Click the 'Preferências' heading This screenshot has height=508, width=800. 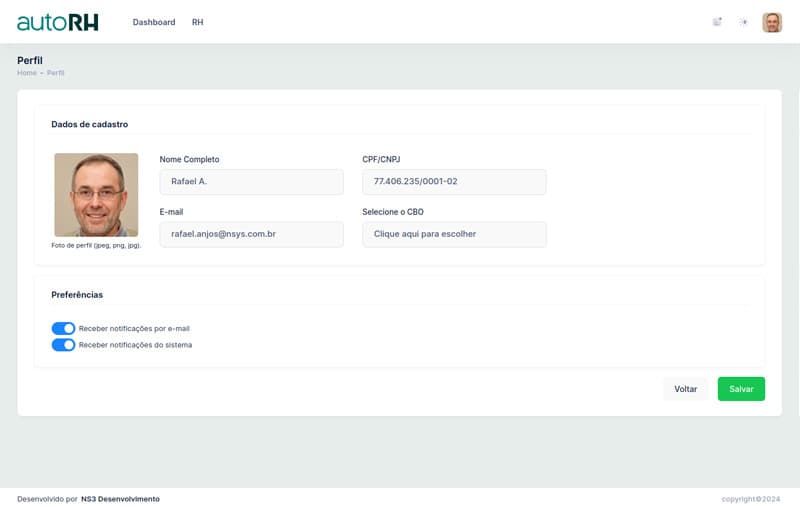(x=77, y=295)
